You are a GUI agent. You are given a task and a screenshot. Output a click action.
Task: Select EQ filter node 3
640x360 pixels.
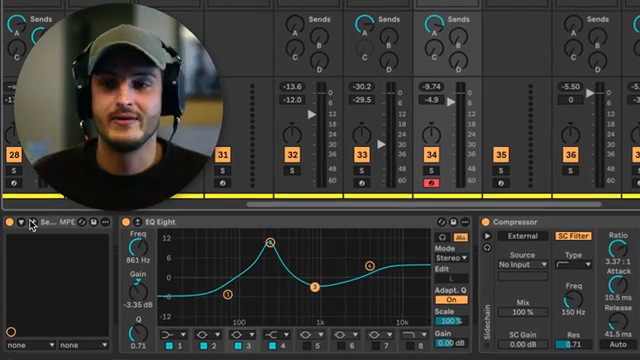pos(315,287)
